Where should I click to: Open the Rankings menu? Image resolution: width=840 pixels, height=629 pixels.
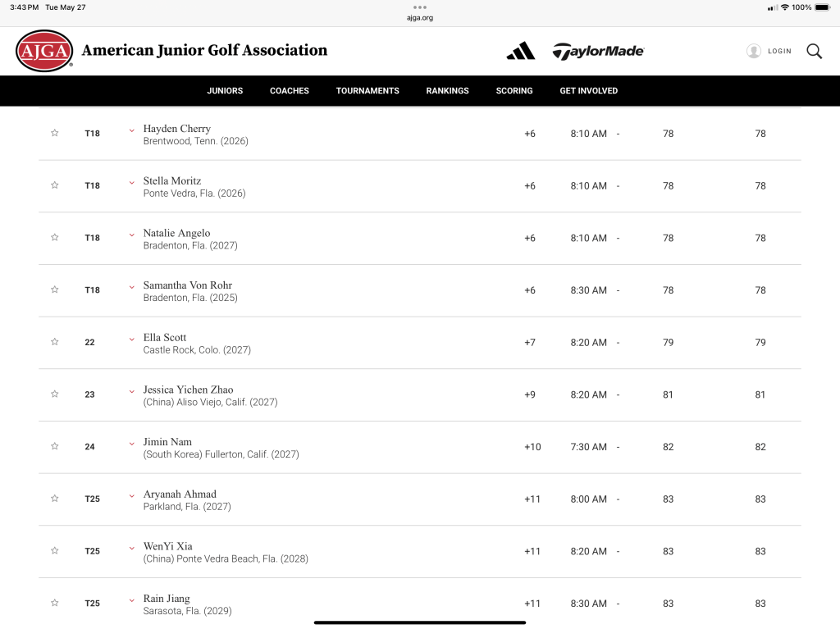point(447,91)
